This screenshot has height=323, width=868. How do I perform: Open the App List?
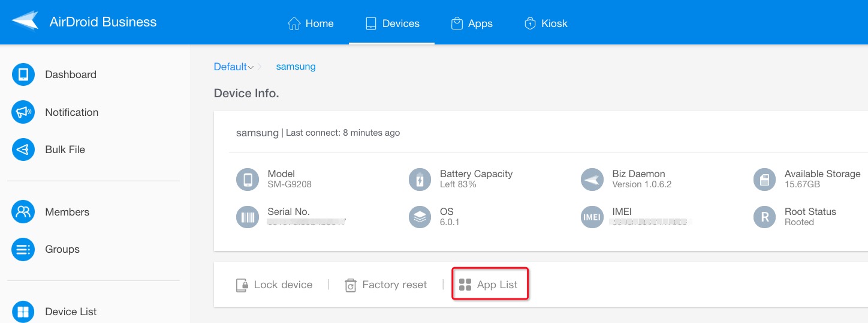(490, 284)
